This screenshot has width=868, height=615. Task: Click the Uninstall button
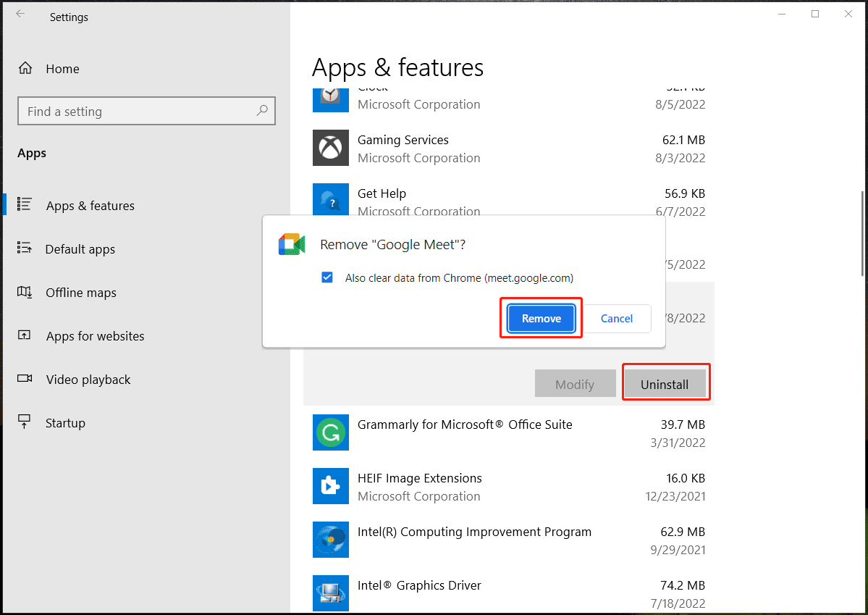[665, 384]
